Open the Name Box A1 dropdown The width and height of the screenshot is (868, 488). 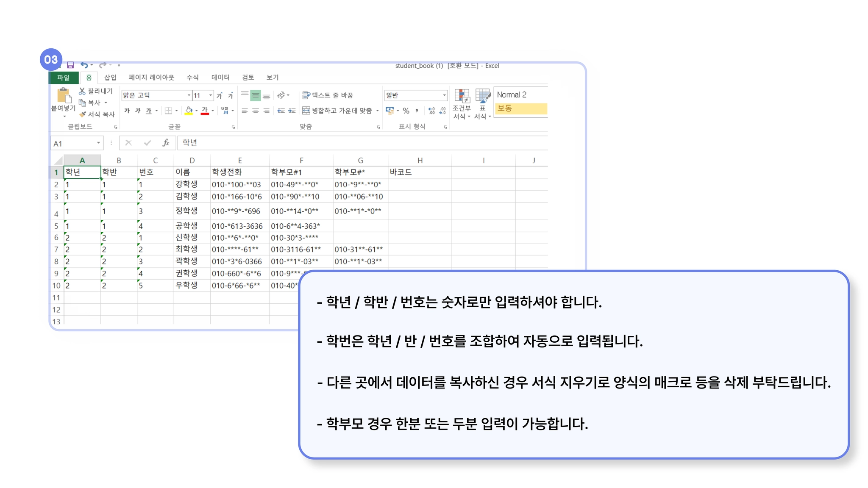coord(98,143)
